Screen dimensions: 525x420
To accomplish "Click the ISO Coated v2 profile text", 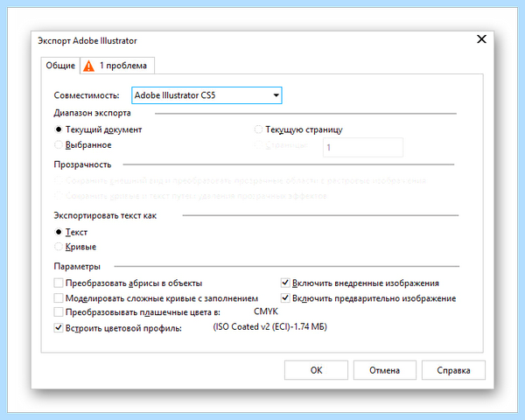I will click(x=269, y=327).
